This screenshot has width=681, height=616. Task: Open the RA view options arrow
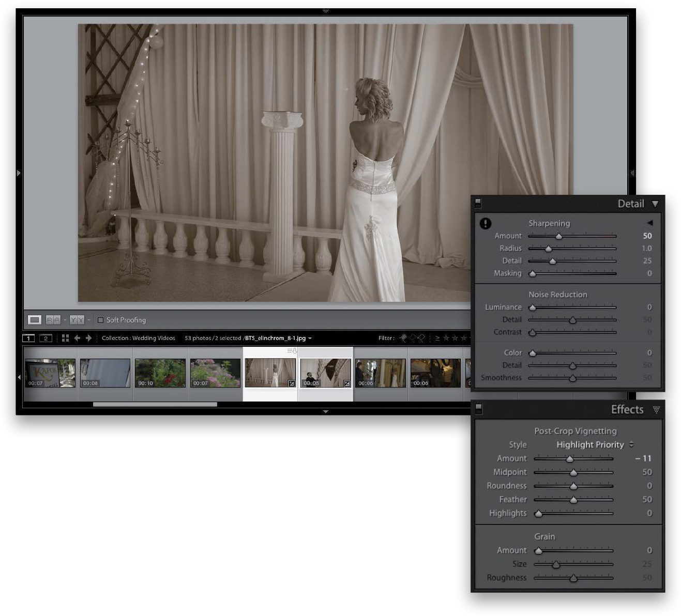[65, 320]
